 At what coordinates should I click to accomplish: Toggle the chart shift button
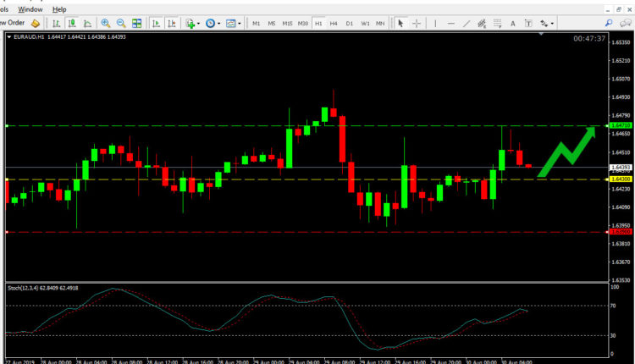point(171,24)
